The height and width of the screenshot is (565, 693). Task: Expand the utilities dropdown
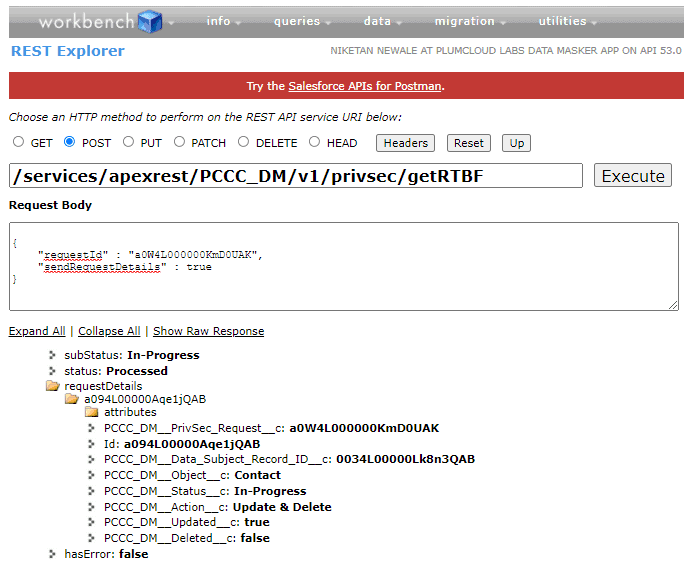click(568, 21)
